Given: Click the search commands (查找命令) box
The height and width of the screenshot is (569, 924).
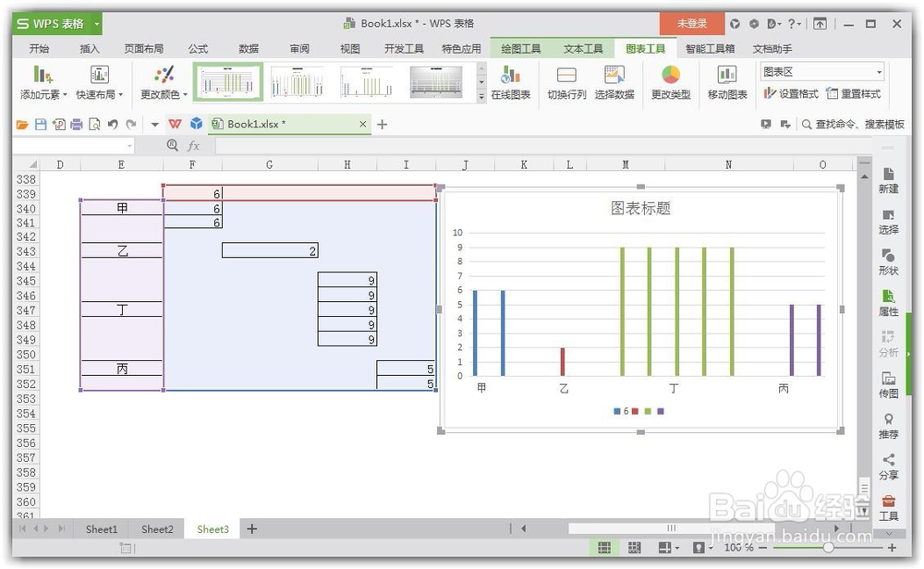Looking at the screenshot, I should pos(853,125).
